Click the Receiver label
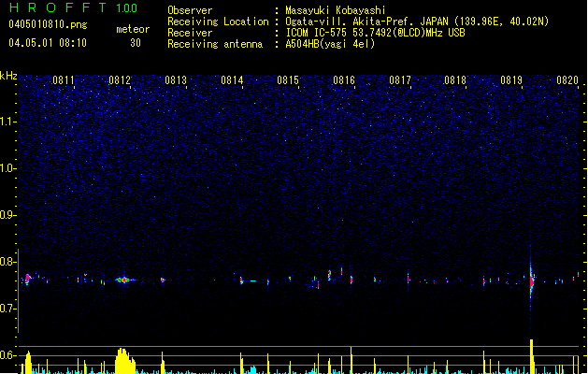This screenshot has width=588, height=374. pyautogui.click(x=190, y=33)
